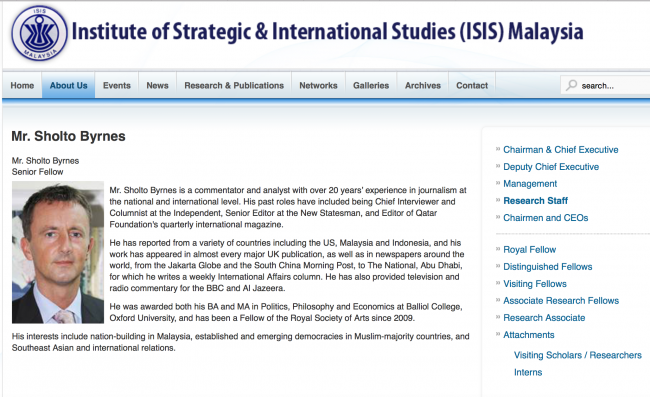Open the Galleries menu item
Image resolution: width=650 pixels, height=397 pixels.
[x=371, y=85]
